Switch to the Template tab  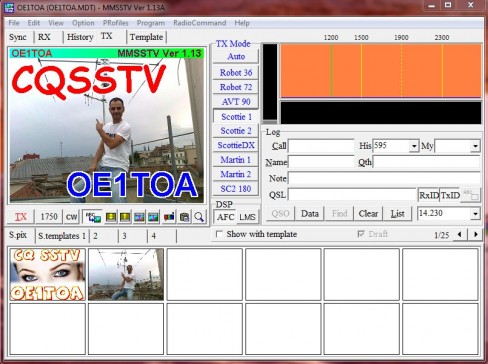tap(146, 37)
